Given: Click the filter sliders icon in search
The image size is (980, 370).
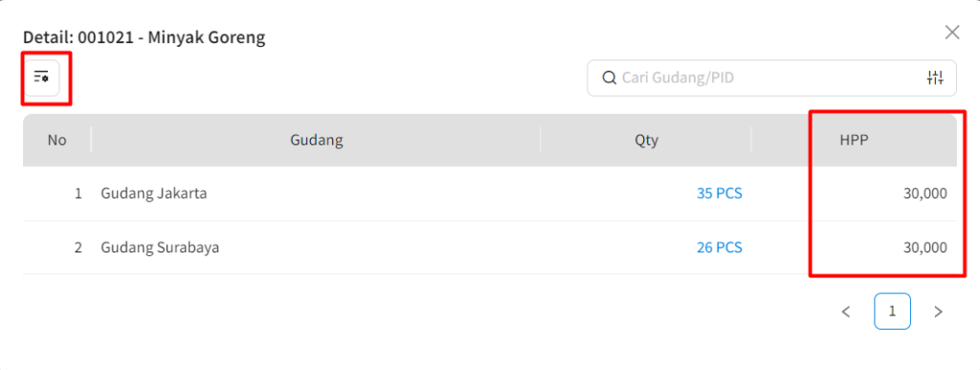Looking at the screenshot, I should click(935, 78).
